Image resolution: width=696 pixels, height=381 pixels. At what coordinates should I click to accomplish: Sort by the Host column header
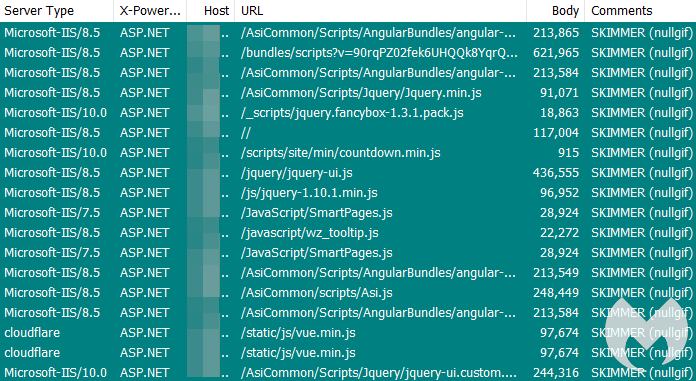[x=210, y=11]
